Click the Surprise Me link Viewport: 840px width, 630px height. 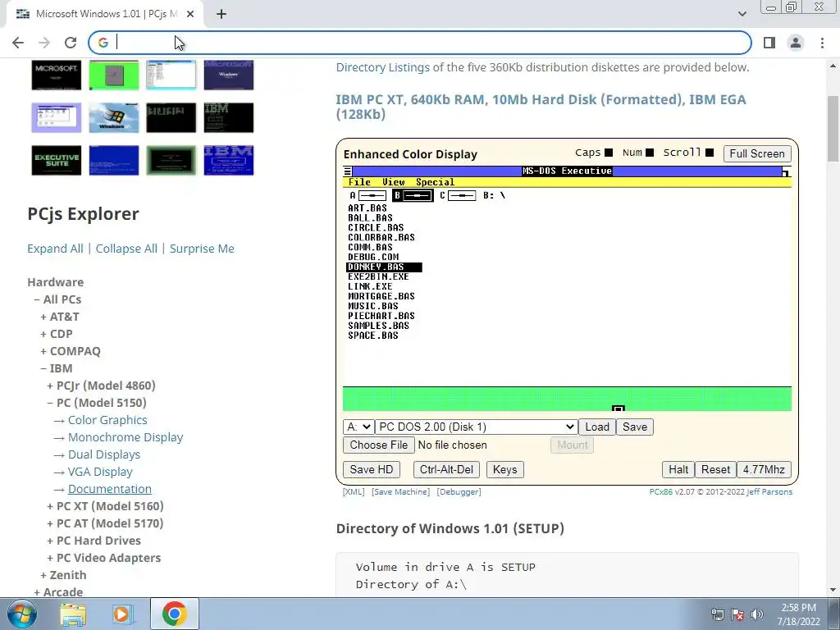[202, 249]
